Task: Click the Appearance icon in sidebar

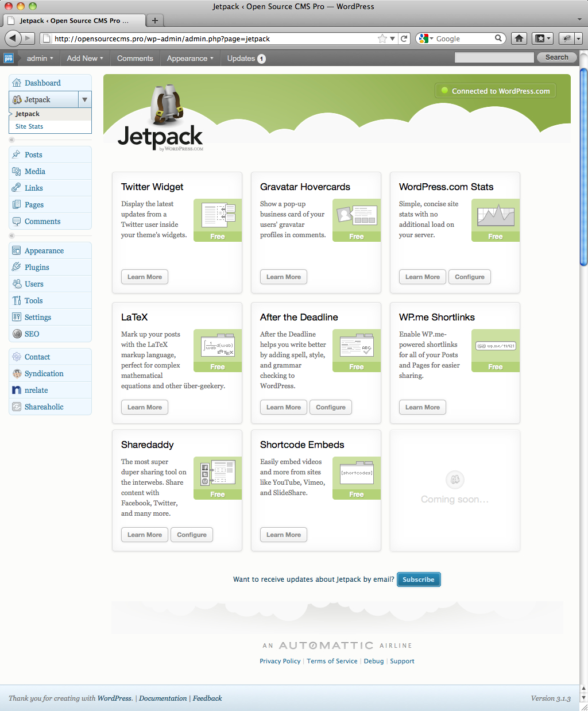Action: (17, 250)
